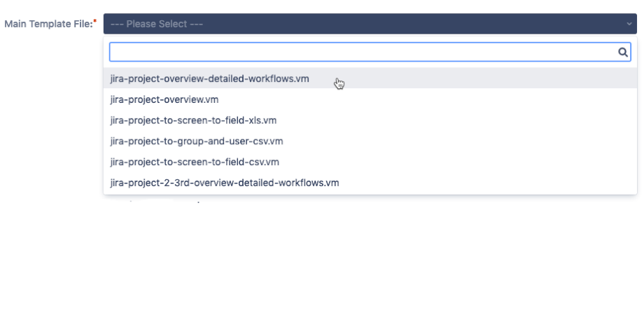644x315 pixels.
Task: Click the magnifying glass search icon
Action: coord(622,52)
